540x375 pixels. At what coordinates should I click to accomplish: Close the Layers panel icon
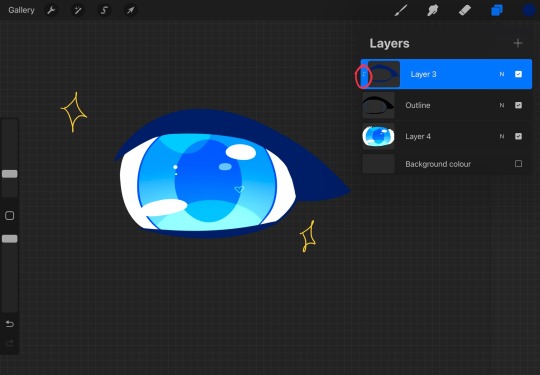click(x=496, y=10)
